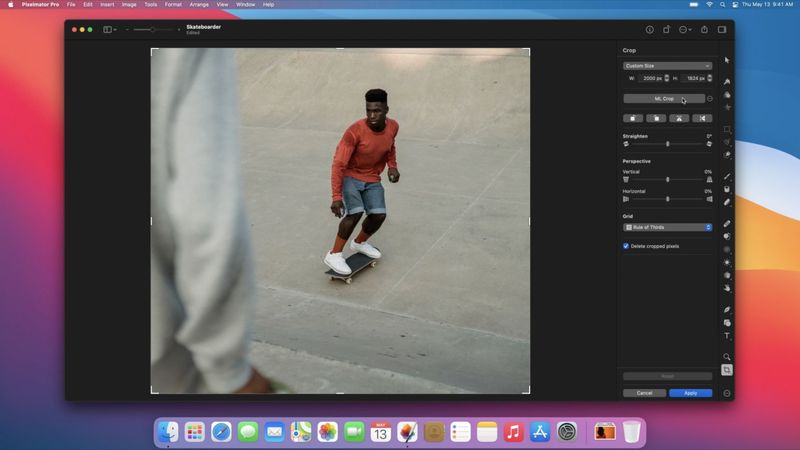Open ML Crop options circle button
The height and width of the screenshot is (450, 800).
(x=710, y=98)
